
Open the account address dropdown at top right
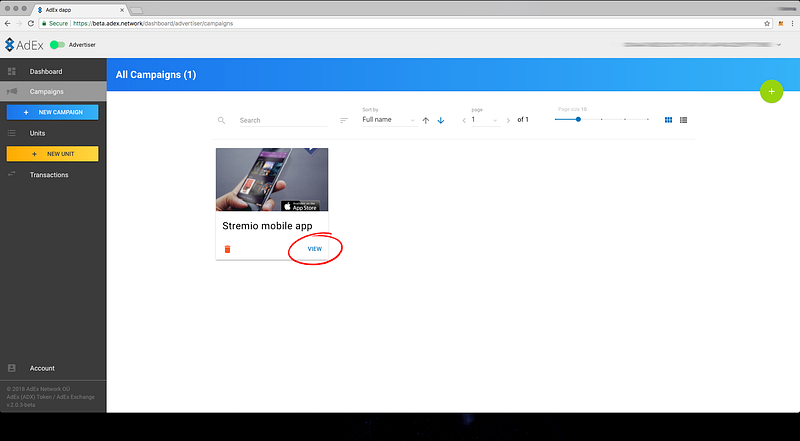pos(779,45)
